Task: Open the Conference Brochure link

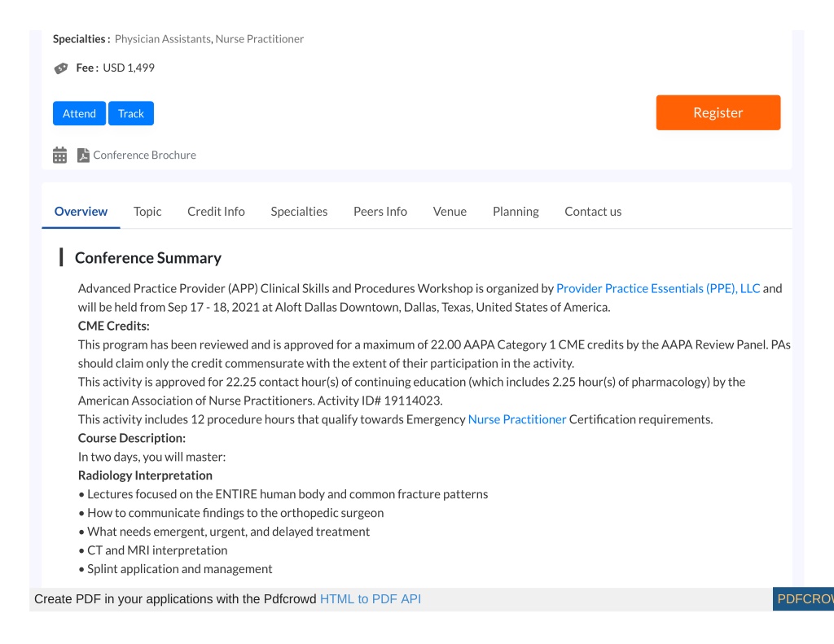Action: pyautogui.click(x=144, y=155)
